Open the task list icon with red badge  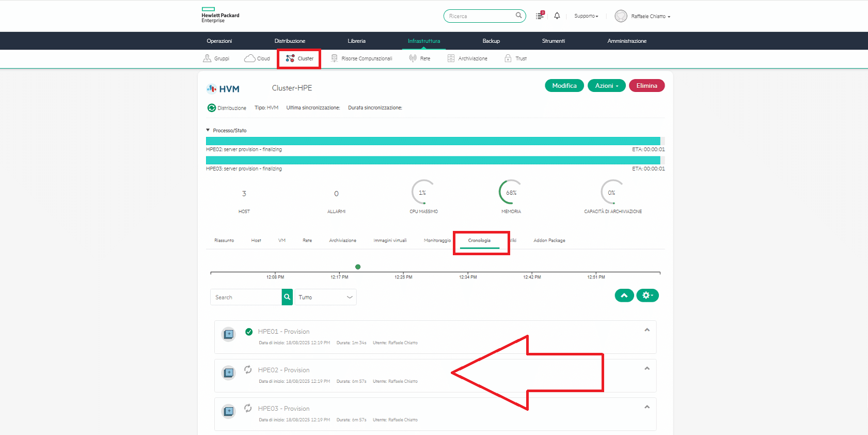click(x=540, y=15)
